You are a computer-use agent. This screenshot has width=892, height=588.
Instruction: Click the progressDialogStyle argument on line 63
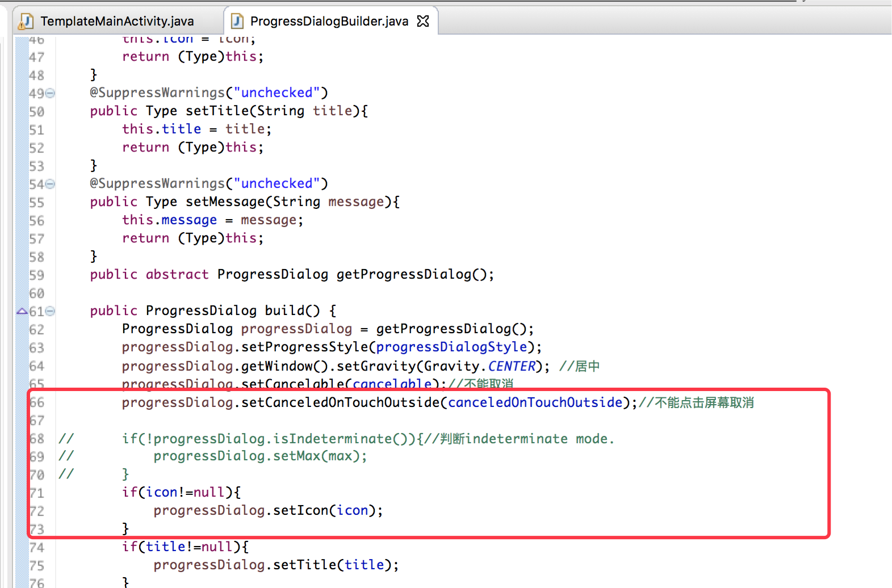(451, 347)
